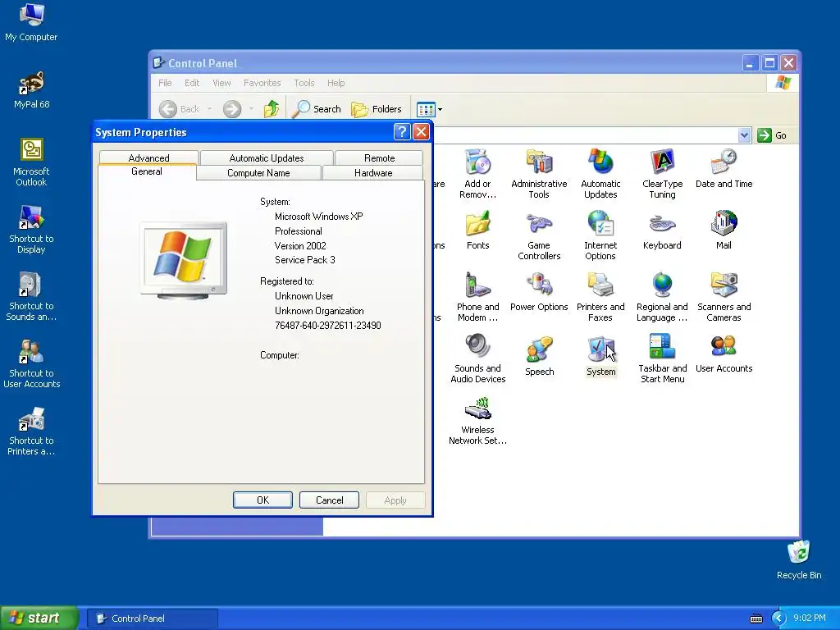Click Search in Control Panel toolbar
Screen dimensions: 840x630
(317, 109)
